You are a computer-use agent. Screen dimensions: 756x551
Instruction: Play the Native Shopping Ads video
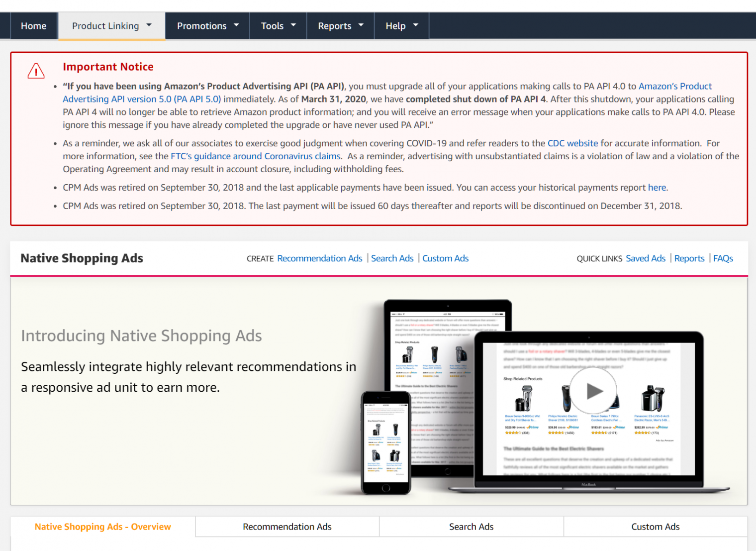[x=593, y=391]
